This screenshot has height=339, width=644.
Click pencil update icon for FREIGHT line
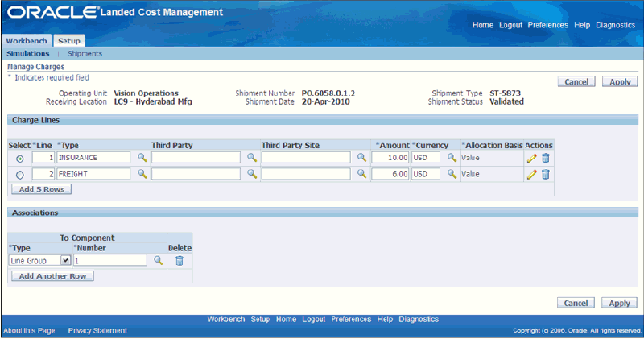pos(531,174)
